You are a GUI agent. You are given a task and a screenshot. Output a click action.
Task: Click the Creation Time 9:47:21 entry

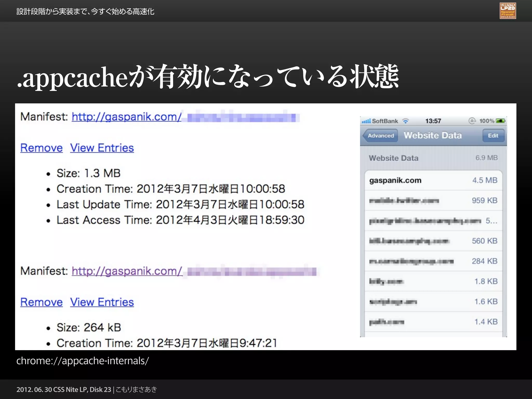coord(167,343)
